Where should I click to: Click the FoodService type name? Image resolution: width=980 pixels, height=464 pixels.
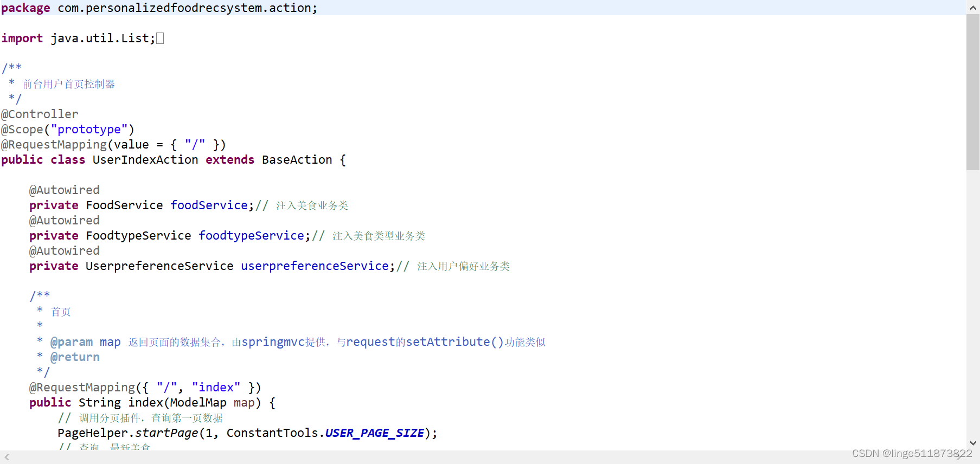tap(124, 205)
